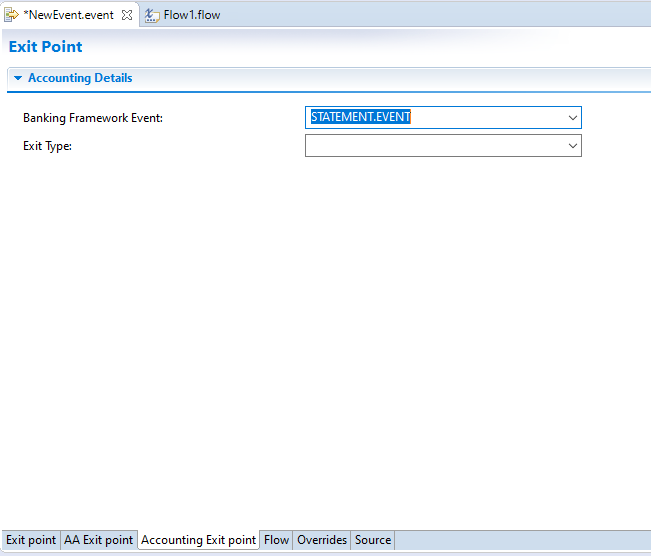
Task: Go to the Flow bottom tab
Action: coord(276,540)
